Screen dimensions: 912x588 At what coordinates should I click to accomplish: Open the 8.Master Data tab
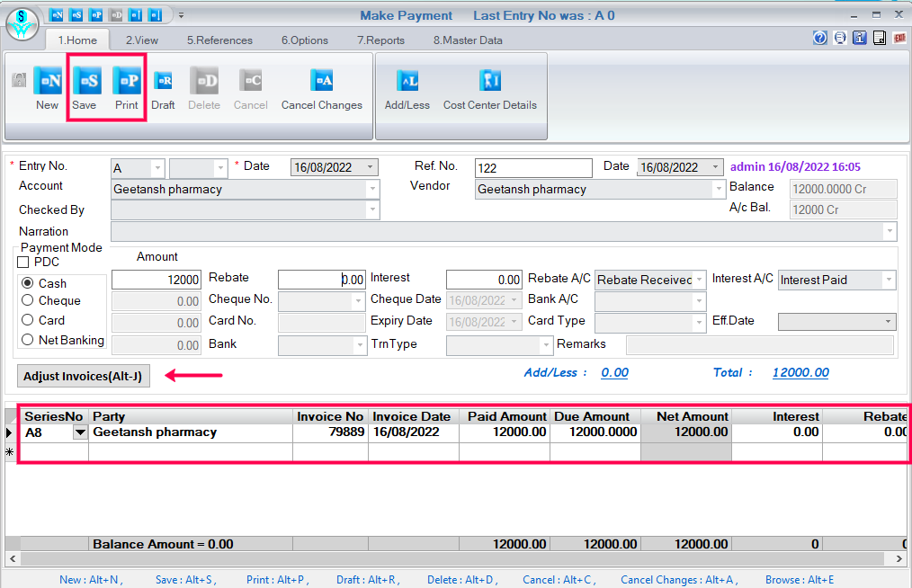click(468, 40)
